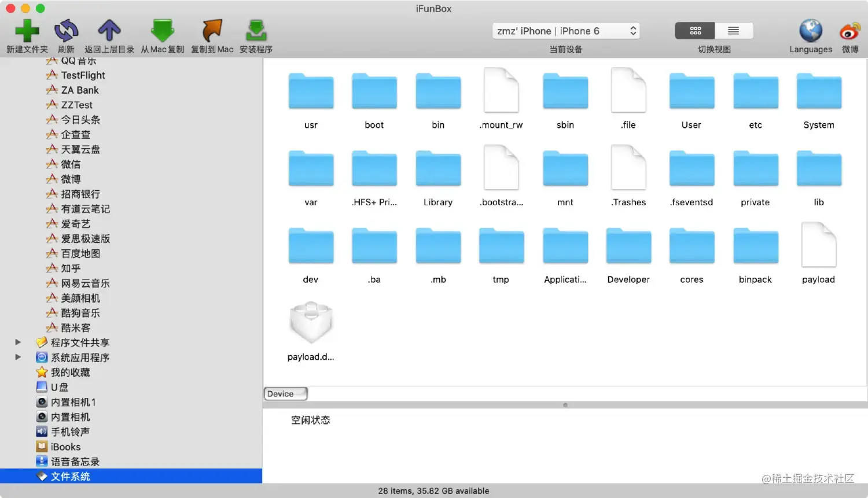This screenshot has height=498, width=868.
Task: Select the sbin folder
Action: (x=565, y=91)
